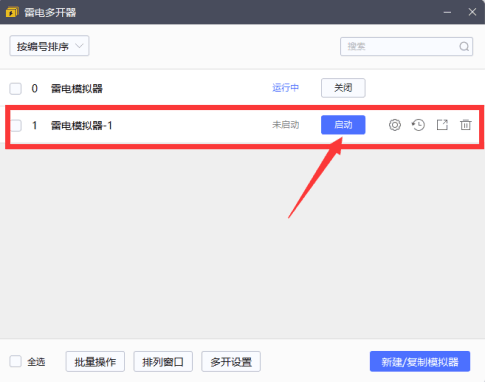This screenshot has height=383, width=486.
Task: Click 关闭 to stop 雷电模拟器
Action: 343,88
